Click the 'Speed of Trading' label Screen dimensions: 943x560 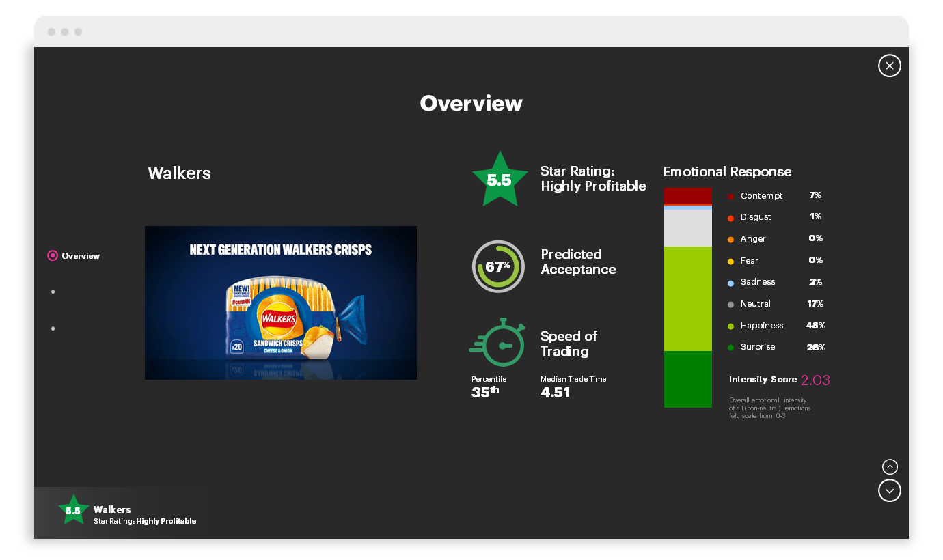point(569,344)
